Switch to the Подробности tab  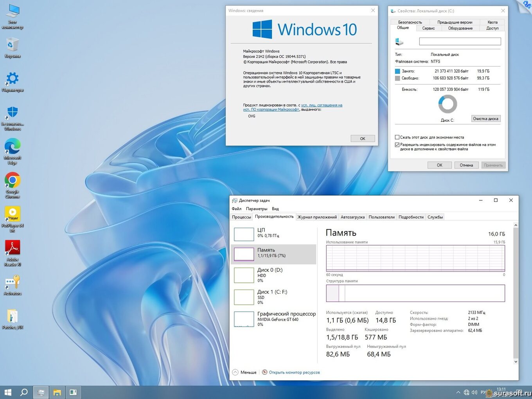411,217
